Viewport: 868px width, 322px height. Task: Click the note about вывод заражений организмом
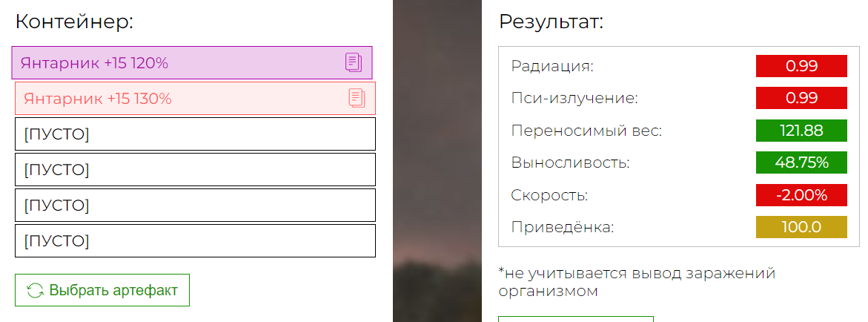click(x=637, y=281)
